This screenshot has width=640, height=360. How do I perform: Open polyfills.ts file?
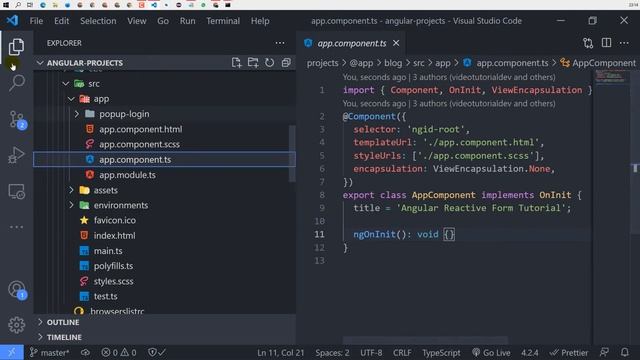(113, 266)
